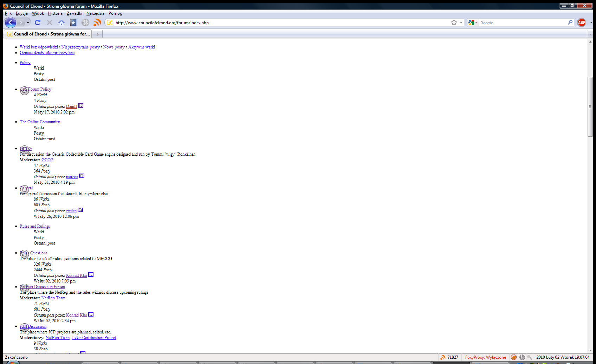Click the browser Forward button
The image size is (596, 364).
point(21,22)
